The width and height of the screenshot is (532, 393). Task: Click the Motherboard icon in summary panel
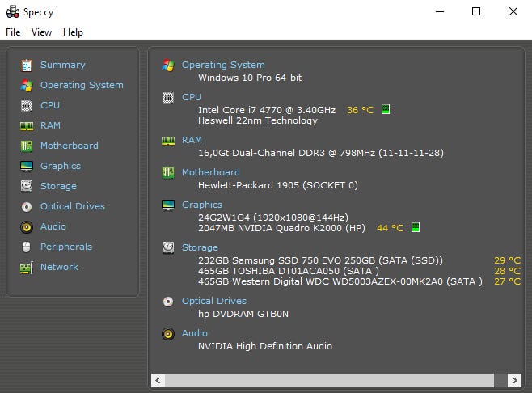coord(168,173)
